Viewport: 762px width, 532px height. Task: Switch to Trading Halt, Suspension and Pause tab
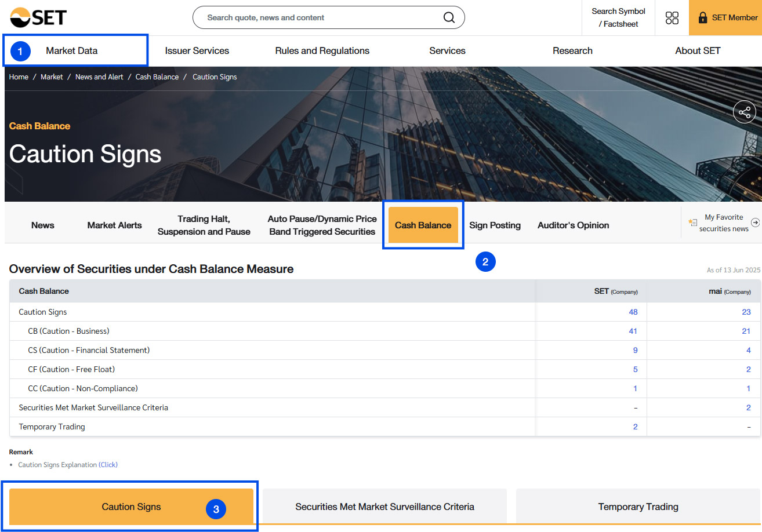click(x=204, y=225)
